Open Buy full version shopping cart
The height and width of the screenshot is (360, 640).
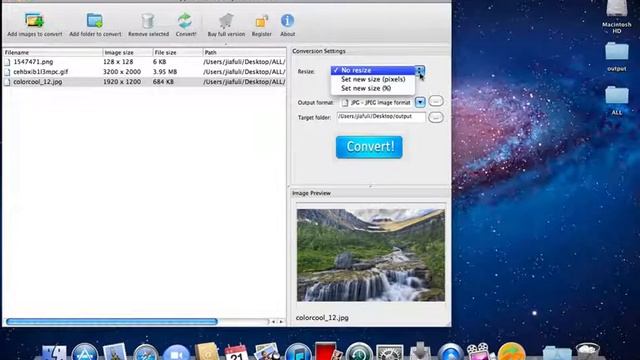coord(226,21)
